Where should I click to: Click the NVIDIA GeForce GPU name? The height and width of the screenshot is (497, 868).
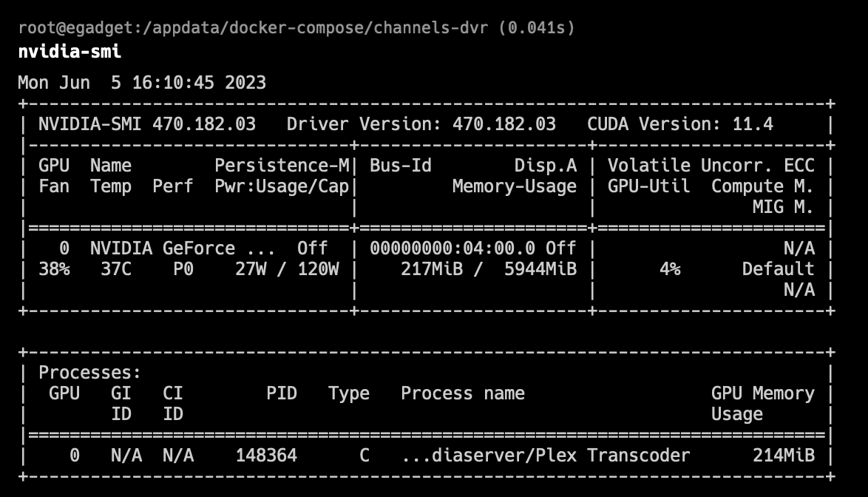click(x=163, y=248)
